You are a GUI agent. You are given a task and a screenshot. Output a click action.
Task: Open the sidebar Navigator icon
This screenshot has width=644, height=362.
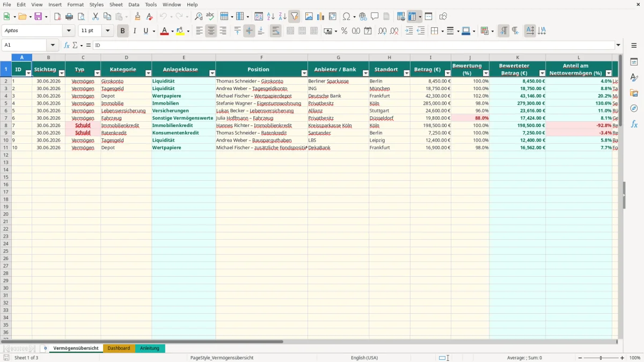(x=634, y=108)
